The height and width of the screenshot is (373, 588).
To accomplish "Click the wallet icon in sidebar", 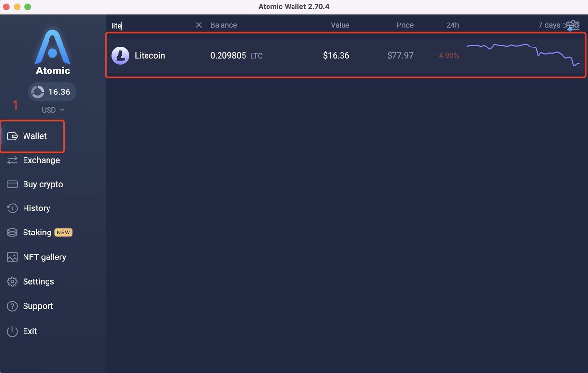I will click(13, 136).
